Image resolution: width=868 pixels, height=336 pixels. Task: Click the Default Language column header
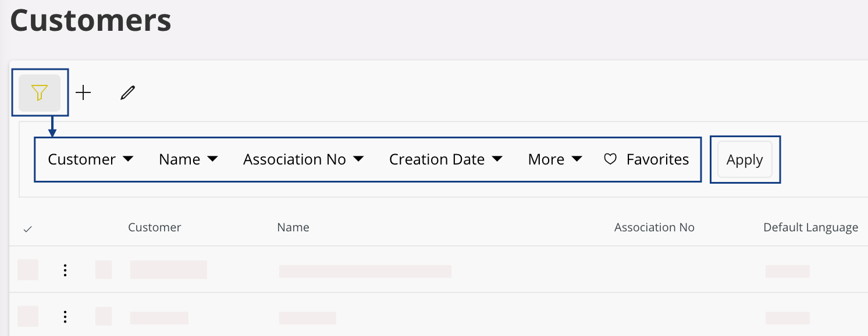(810, 227)
